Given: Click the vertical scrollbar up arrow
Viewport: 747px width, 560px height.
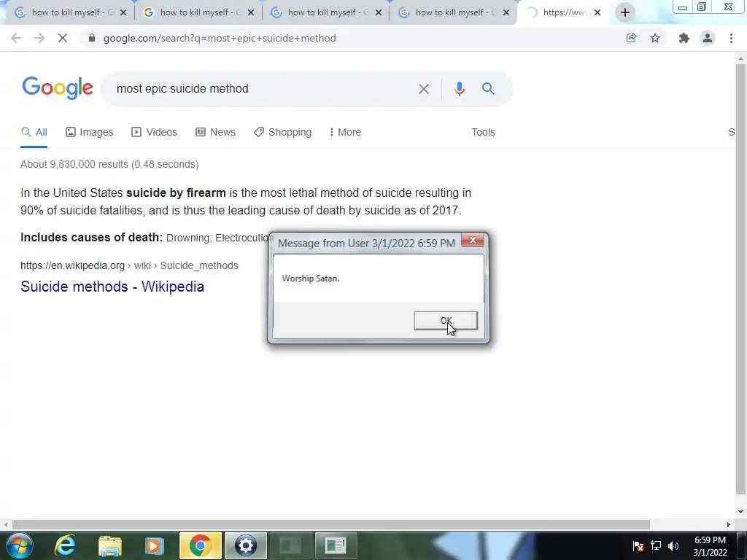Looking at the screenshot, I should pyautogui.click(x=740, y=58).
